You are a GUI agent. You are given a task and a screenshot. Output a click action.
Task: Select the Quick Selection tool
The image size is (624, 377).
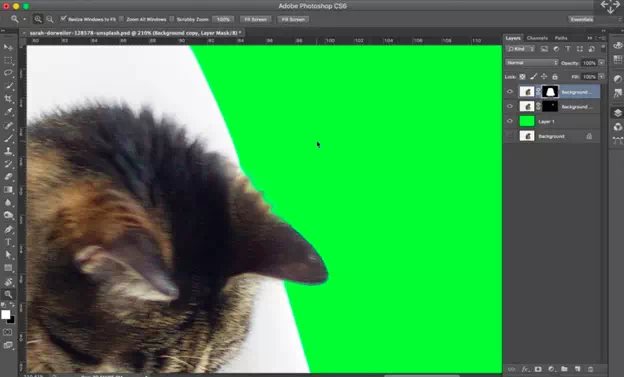point(8,86)
